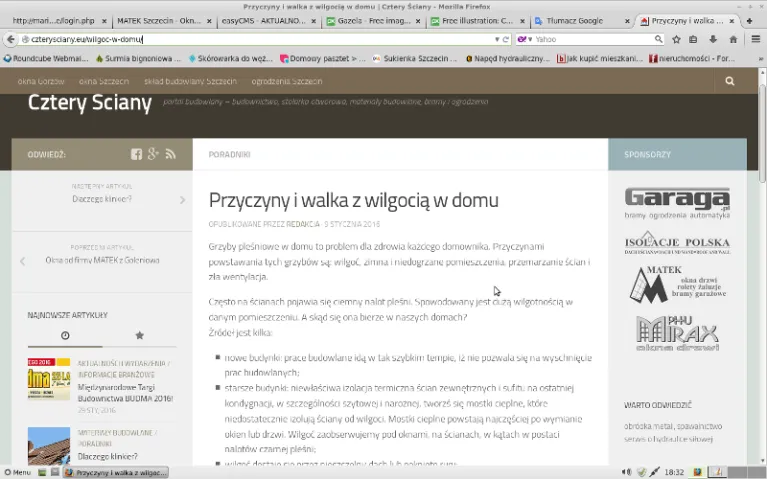Image resolution: width=767 pixels, height=479 pixels.
Task: Click the BUDMA 2016 article thumbnail
Action: coord(49,379)
